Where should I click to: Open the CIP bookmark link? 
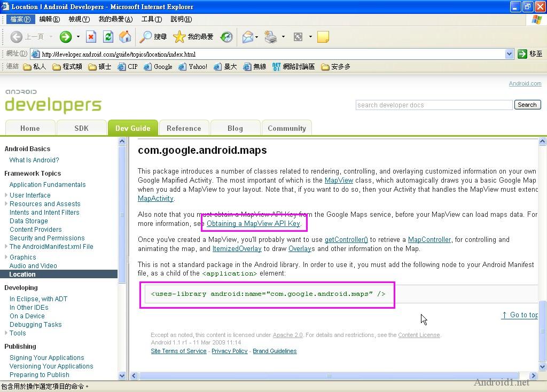[x=128, y=67]
